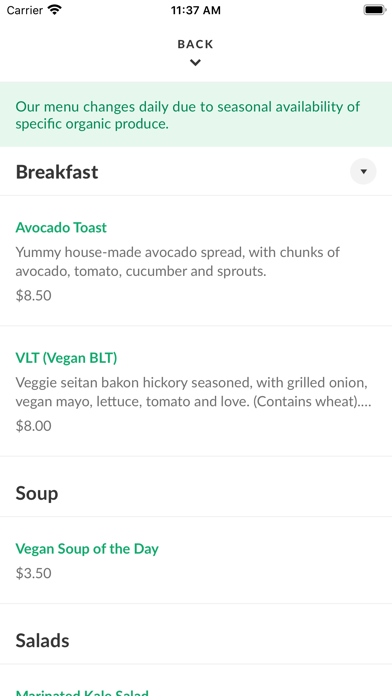
Task: Tap the down chevron under BACK
Action: tap(195, 63)
